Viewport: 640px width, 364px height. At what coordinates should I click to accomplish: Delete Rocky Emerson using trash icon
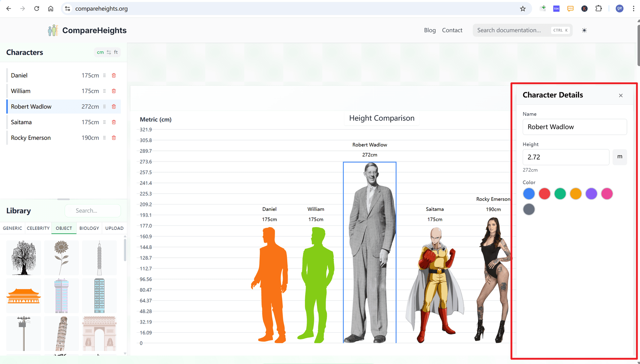pos(114,138)
